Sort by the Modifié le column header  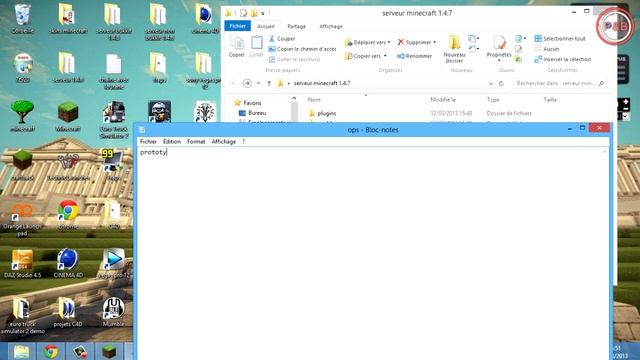pyautogui.click(x=443, y=100)
